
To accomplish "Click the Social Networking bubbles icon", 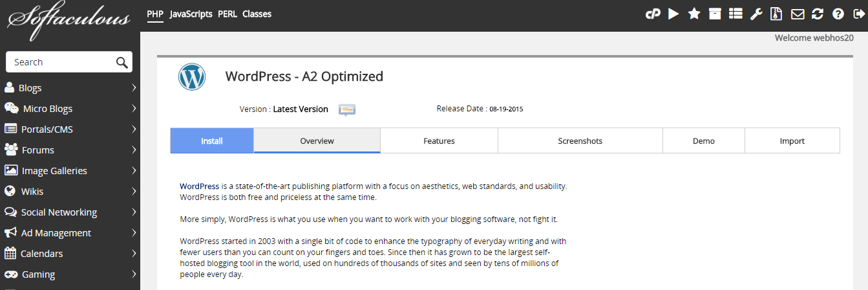I will click(x=10, y=212).
